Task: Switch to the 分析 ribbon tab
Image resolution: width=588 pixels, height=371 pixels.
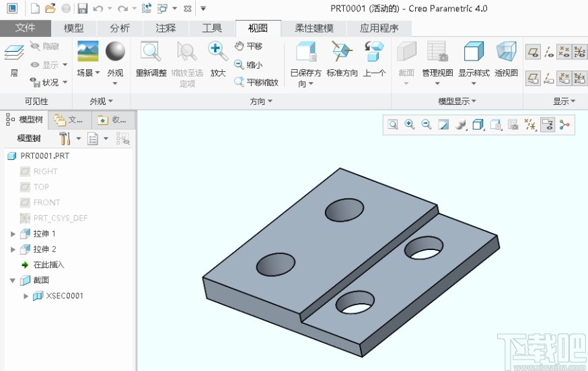Action: 120,28
